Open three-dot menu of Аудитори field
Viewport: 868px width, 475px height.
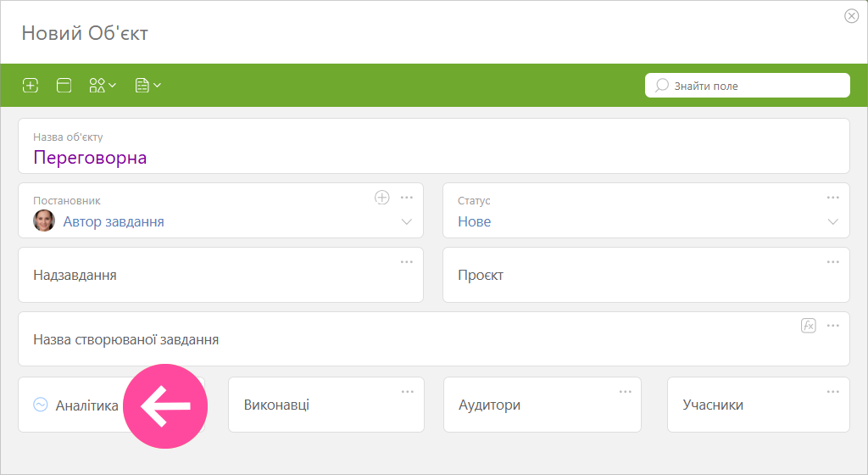click(626, 391)
